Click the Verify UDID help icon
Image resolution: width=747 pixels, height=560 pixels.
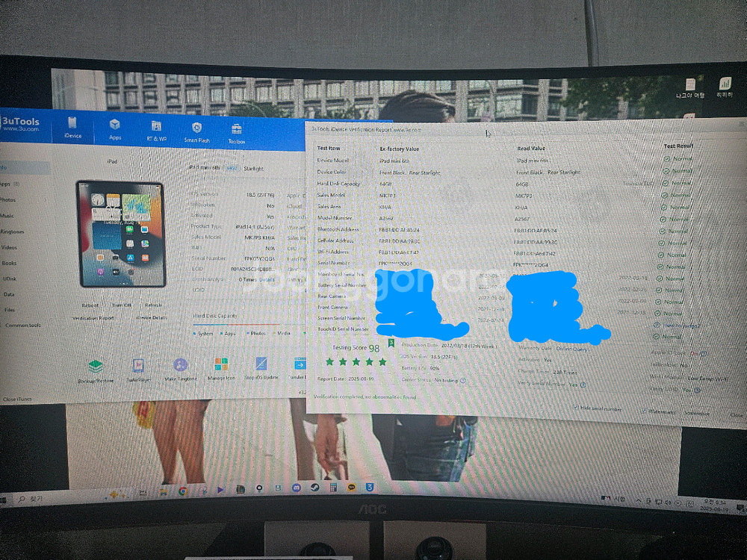tap(698, 390)
